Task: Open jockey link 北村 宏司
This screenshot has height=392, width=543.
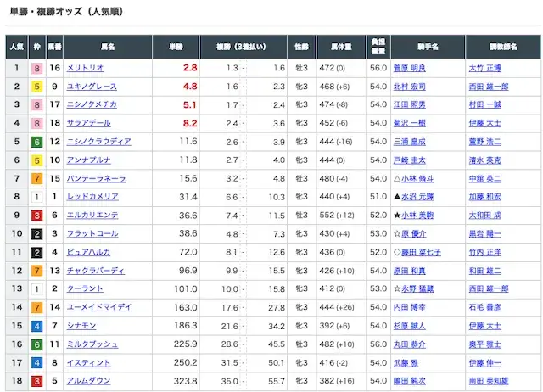Action: pos(409,87)
